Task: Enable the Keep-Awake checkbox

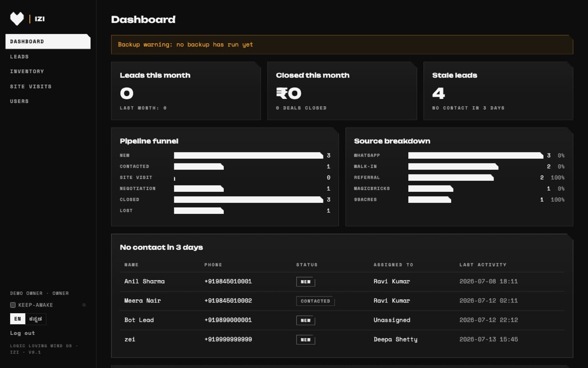Action: click(x=13, y=305)
